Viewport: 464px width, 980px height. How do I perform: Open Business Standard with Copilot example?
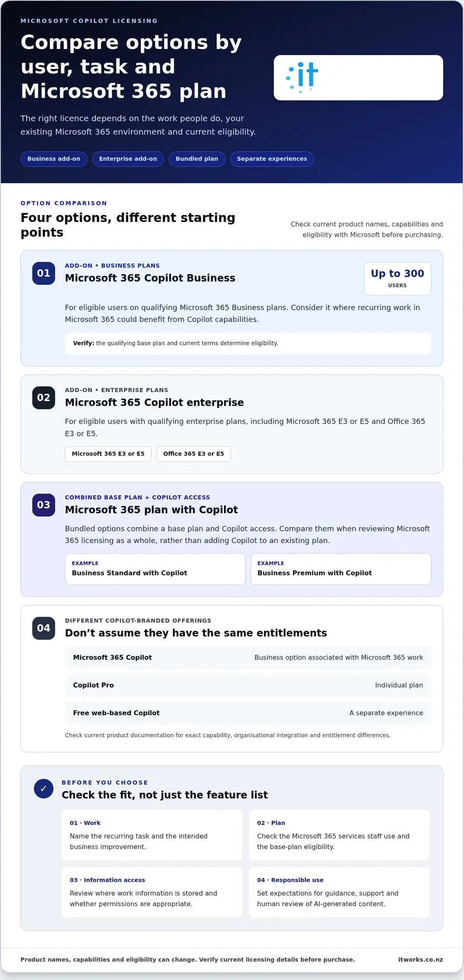[x=155, y=569]
